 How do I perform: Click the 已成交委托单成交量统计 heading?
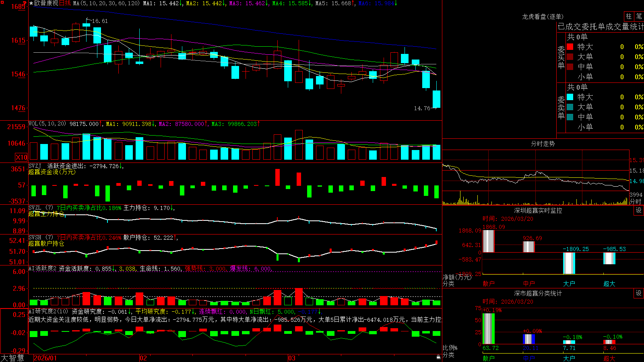click(601, 27)
